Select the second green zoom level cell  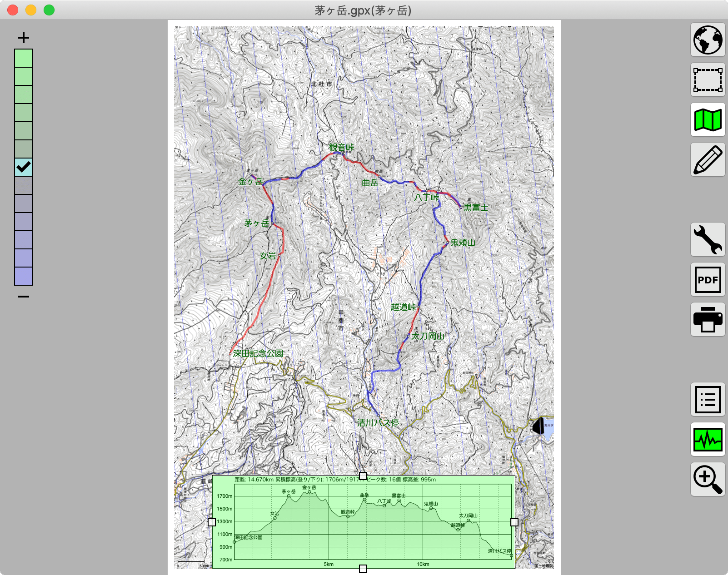(x=24, y=76)
